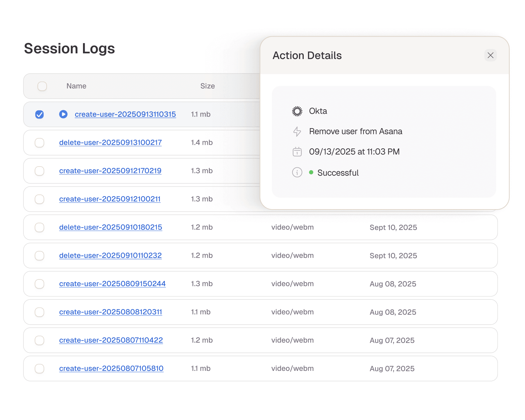
Task: Click the lightning bolt action icon
Action: 297,131
